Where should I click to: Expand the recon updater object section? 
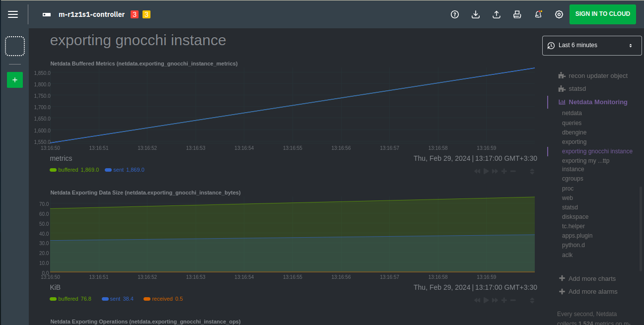pyautogui.click(x=598, y=76)
